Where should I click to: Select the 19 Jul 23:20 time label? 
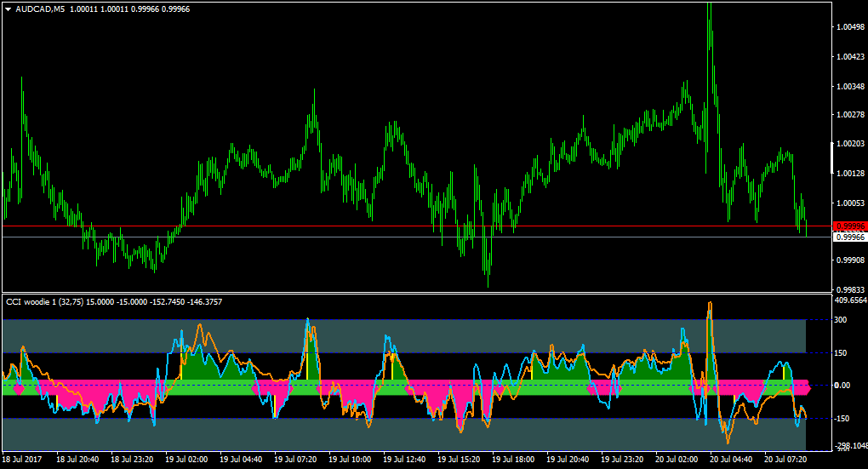pos(622,460)
